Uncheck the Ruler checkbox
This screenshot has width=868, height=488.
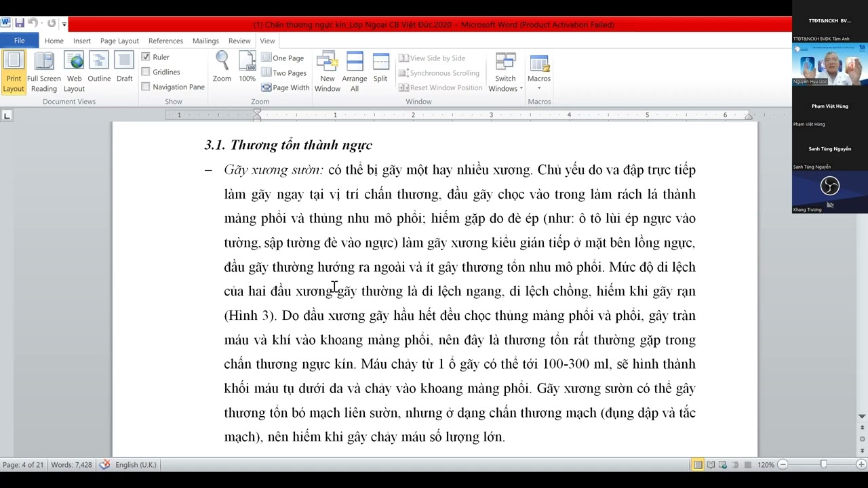pos(146,57)
